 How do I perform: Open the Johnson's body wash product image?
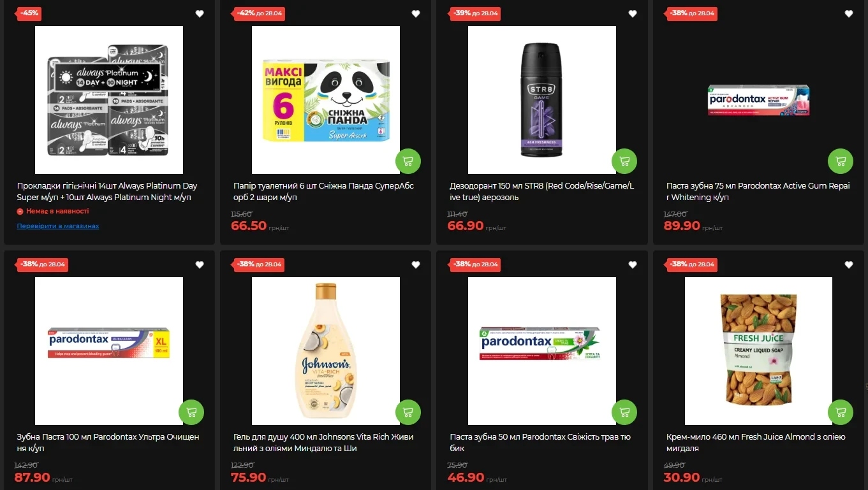click(326, 351)
